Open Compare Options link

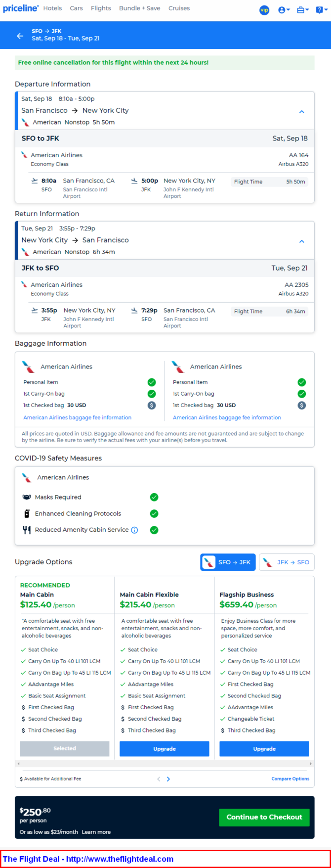tap(290, 779)
